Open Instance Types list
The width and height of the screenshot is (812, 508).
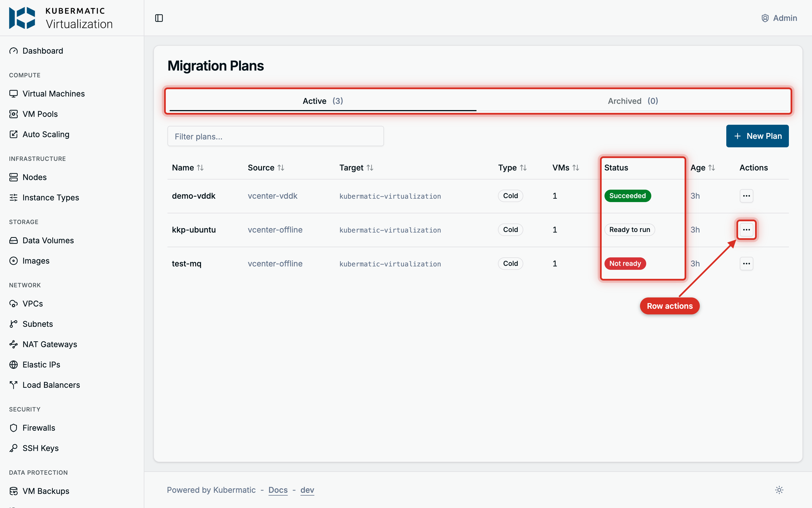44,197
